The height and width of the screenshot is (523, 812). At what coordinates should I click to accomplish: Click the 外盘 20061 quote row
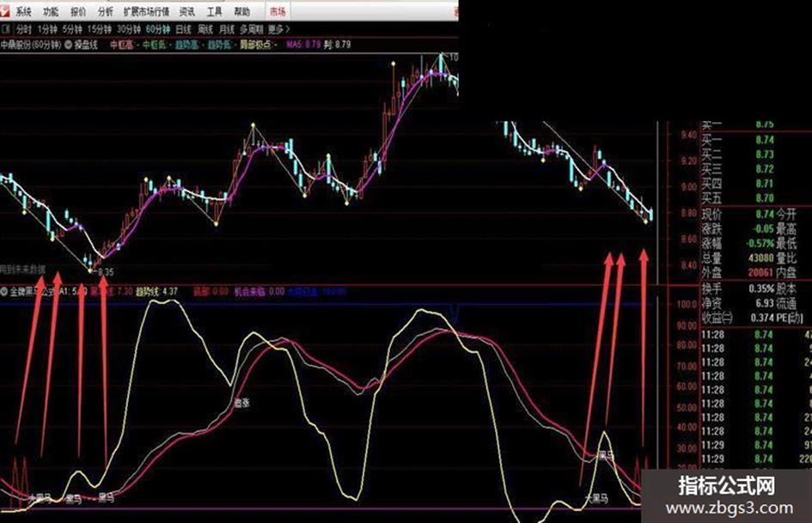738,272
